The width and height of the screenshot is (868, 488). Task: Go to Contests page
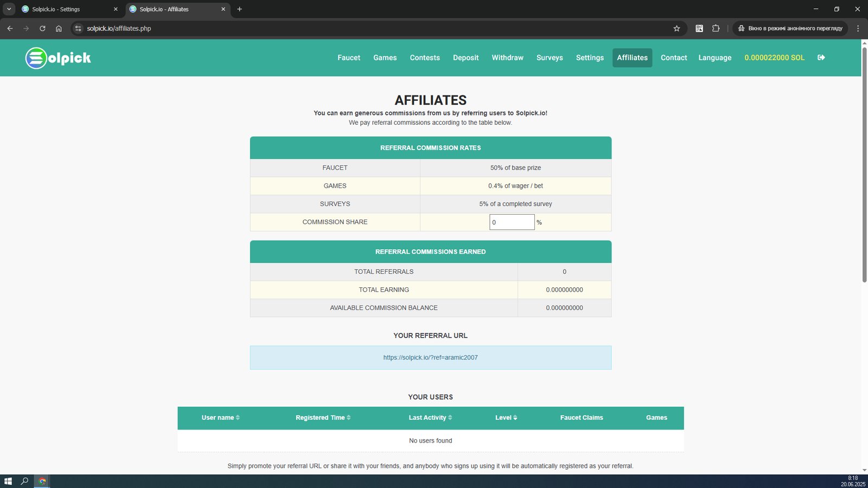(x=425, y=57)
